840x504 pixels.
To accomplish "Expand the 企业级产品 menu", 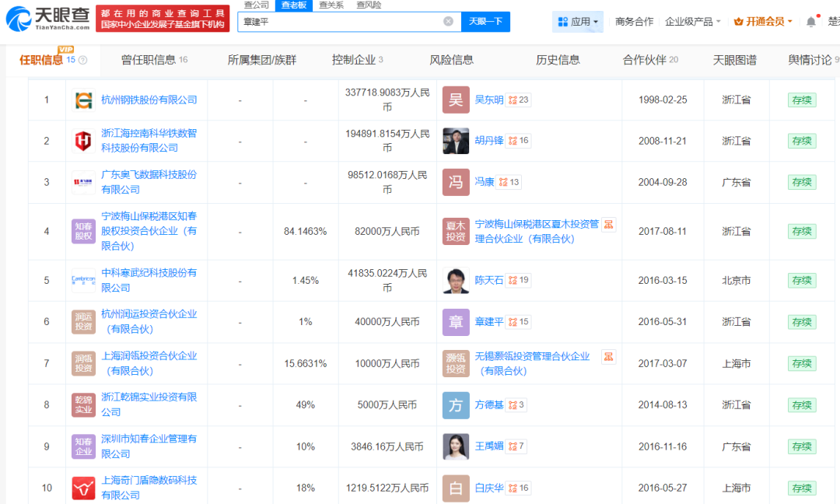I will 693,22.
